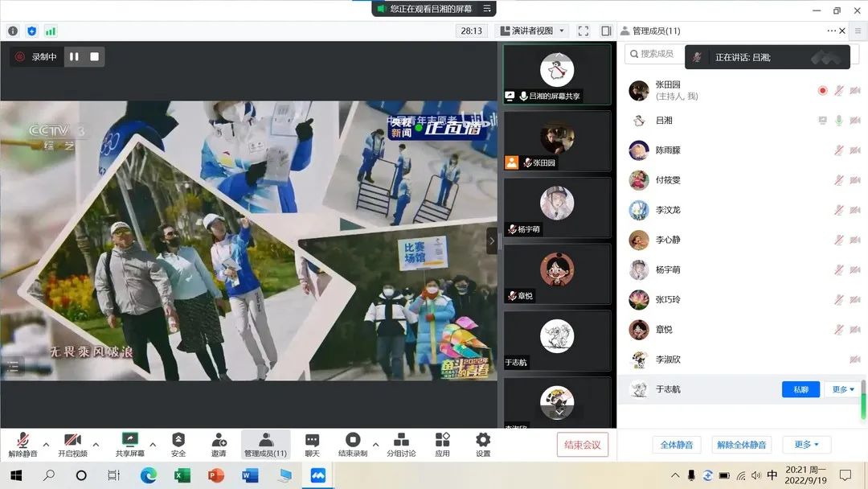The height and width of the screenshot is (489, 868).
Task: Open 分组讨论 breakout rooms
Action: click(x=401, y=444)
